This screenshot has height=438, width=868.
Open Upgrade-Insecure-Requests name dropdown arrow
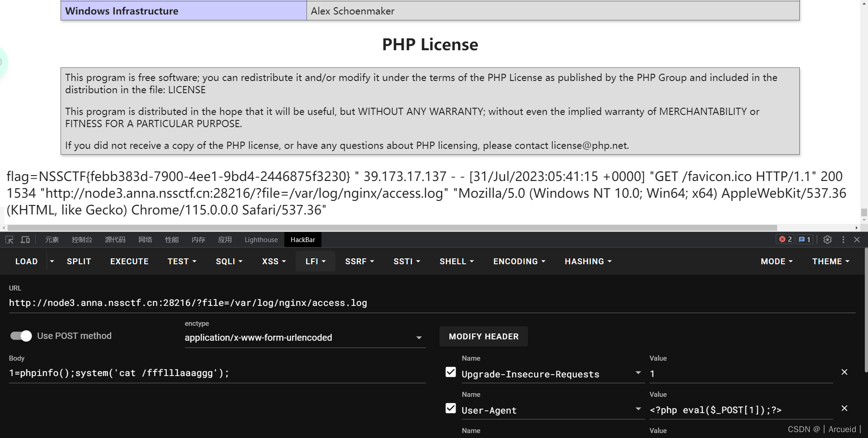click(x=638, y=373)
